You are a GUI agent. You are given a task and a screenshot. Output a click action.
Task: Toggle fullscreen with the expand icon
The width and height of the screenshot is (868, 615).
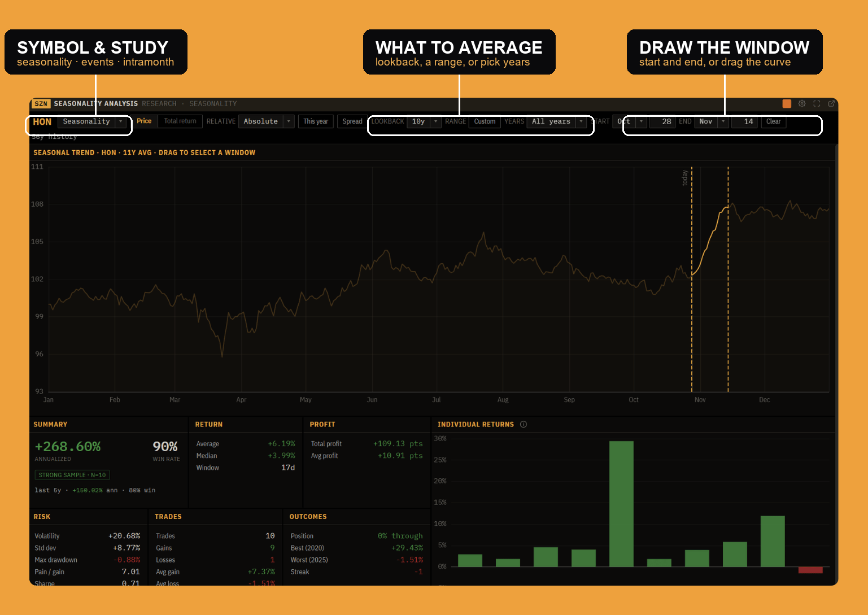click(x=817, y=103)
